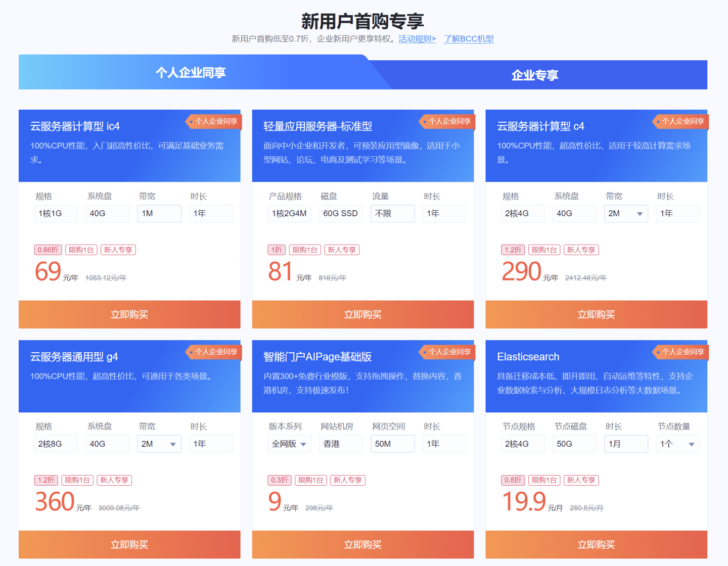Switch to the 企业专享 tab
This screenshot has width=728, height=566.
click(x=534, y=75)
